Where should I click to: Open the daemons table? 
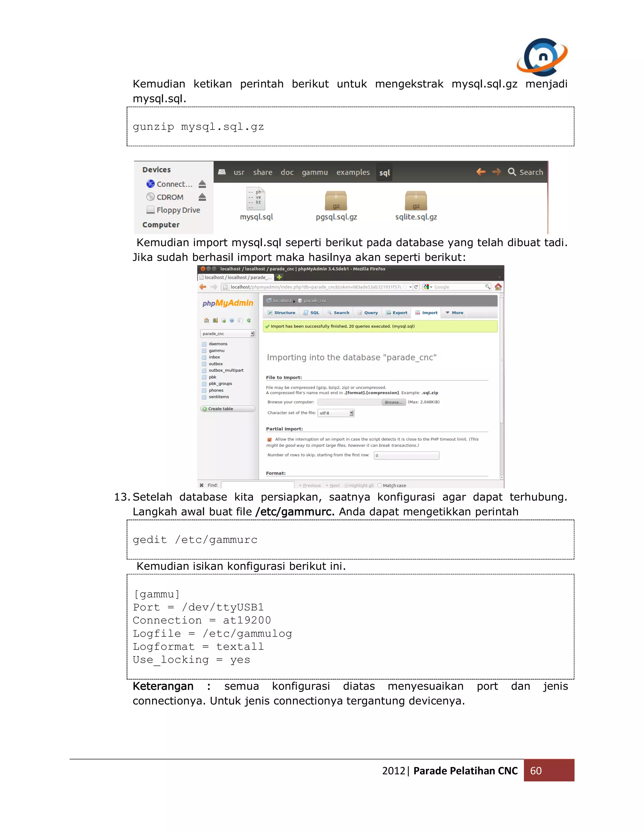(x=218, y=344)
